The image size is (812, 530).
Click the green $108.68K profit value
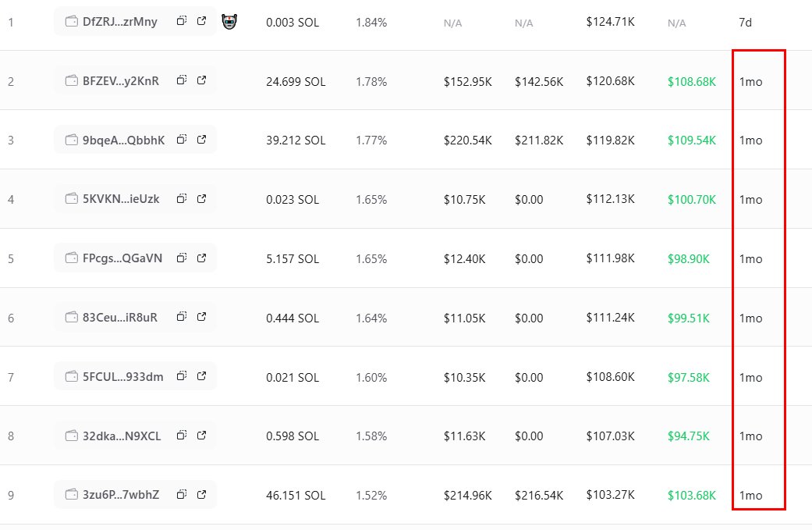pyautogui.click(x=691, y=81)
